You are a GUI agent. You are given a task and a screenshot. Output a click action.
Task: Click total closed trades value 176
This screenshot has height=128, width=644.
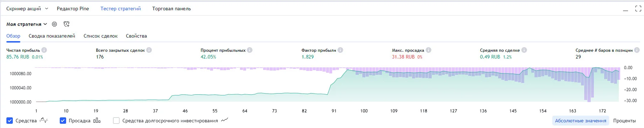tap(100, 57)
